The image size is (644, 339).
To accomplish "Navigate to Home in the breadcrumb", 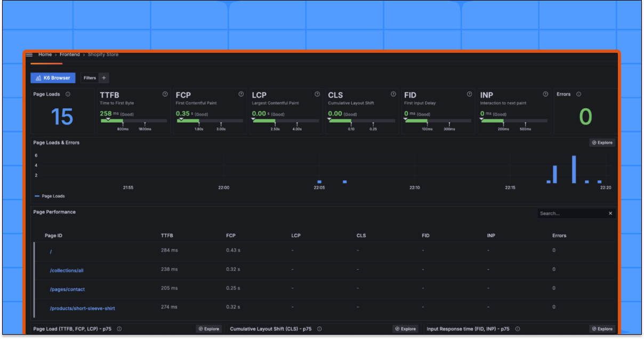I will (45, 54).
